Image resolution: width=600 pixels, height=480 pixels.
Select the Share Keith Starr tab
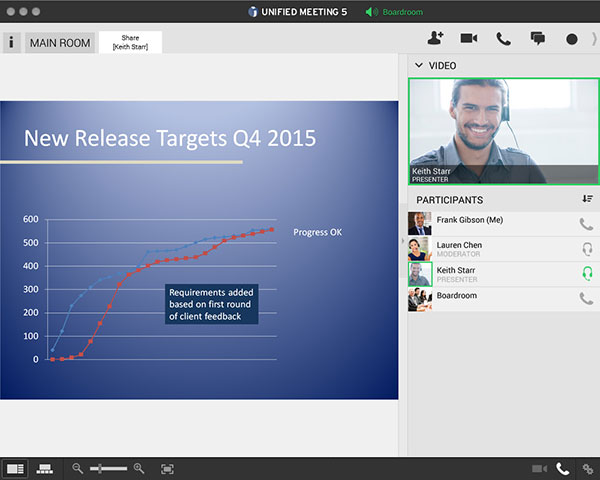pyautogui.click(x=130, y=41)
